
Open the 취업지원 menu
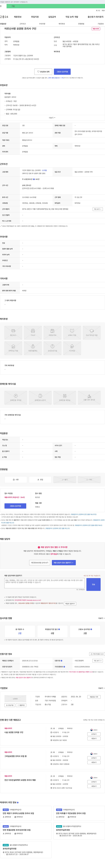tap(35, 17)
